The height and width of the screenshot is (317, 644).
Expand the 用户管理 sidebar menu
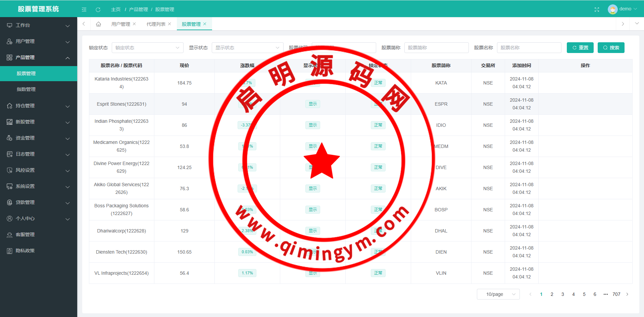(x=39, y=41)
